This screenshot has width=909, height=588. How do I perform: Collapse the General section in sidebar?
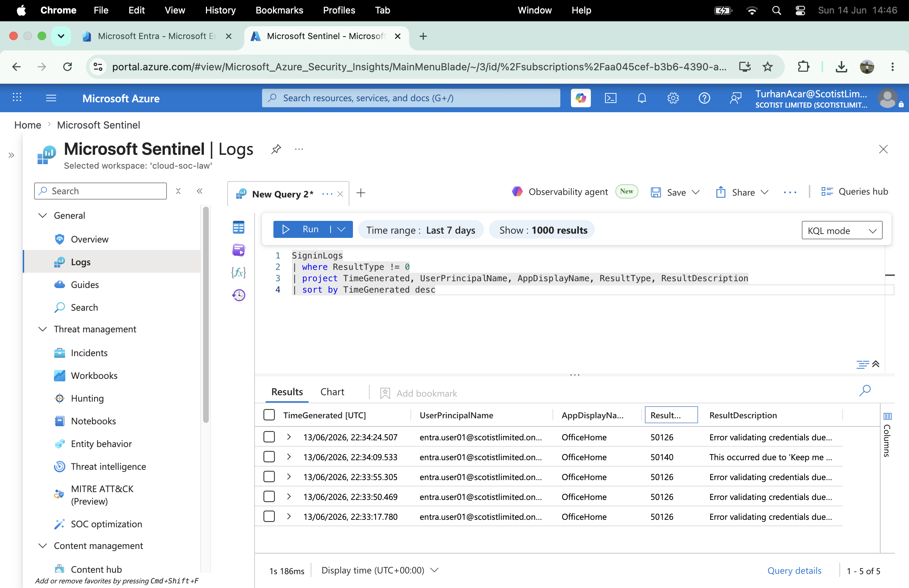coord(43,215)
